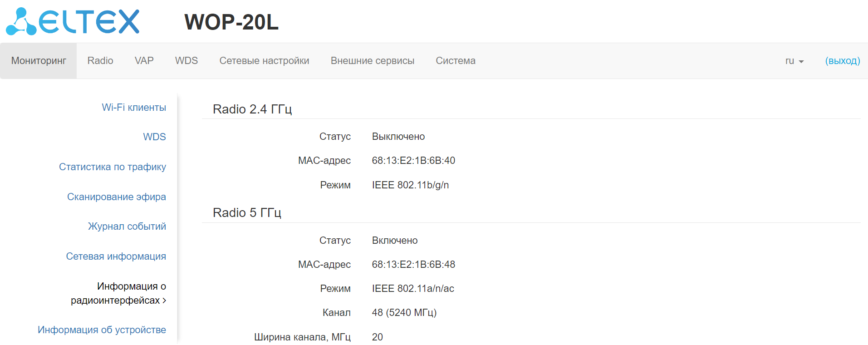This screenshot has width=868, height=345.
Task: Select Информация о радиоинтерфейсах sidebar item
Action: pos(118,293)
